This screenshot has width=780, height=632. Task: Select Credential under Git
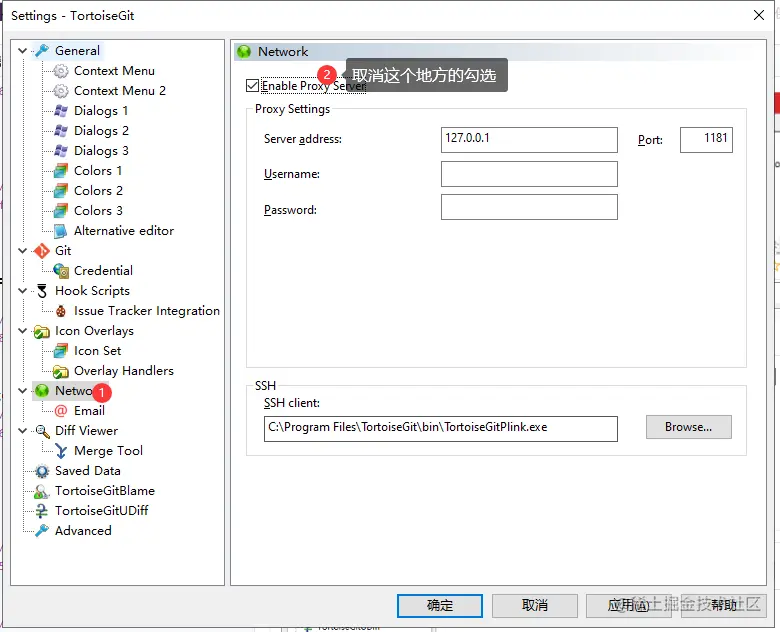(x=103, y=271)
